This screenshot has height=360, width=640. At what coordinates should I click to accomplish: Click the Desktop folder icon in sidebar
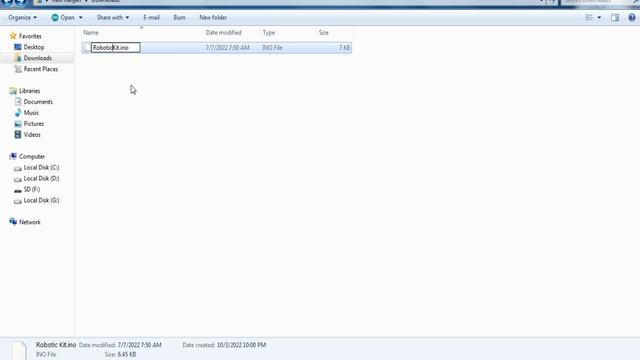point(18,47)
